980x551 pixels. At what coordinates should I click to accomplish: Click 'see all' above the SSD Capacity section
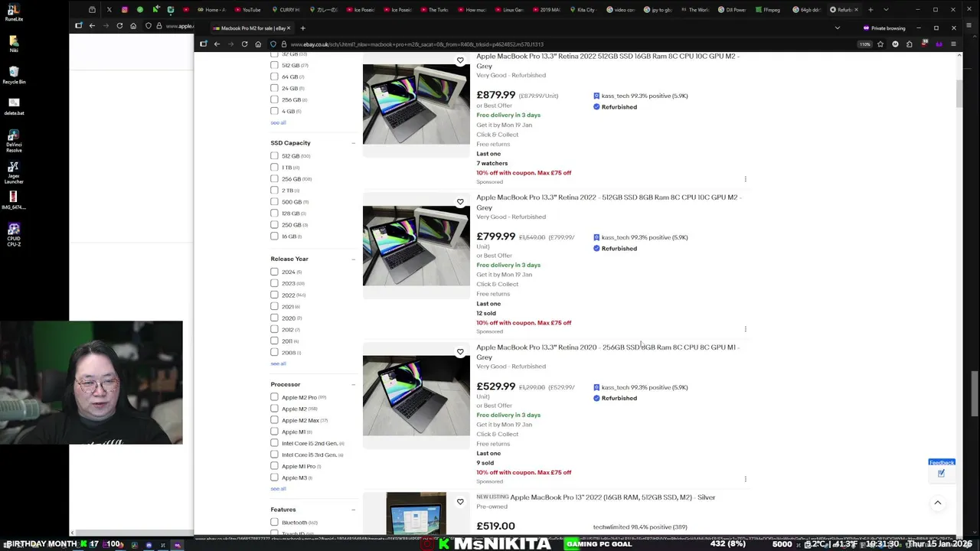[278, 122]
